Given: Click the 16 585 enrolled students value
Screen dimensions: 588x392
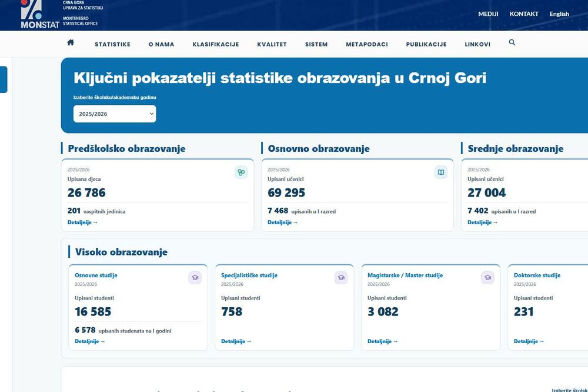Looking at the screenshot, I should [93, 311].
